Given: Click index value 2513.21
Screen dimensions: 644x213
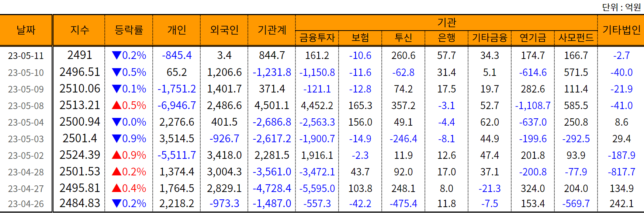Looking at the screenshot, I should [x=80, y=105].
